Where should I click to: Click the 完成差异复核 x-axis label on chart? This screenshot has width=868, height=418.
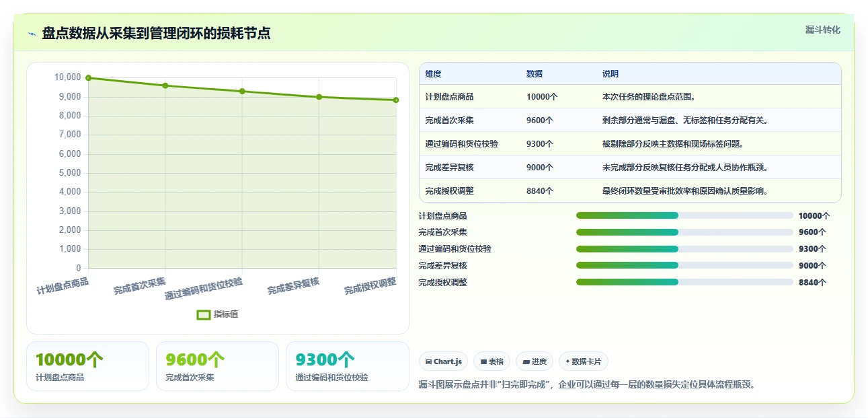293,285
